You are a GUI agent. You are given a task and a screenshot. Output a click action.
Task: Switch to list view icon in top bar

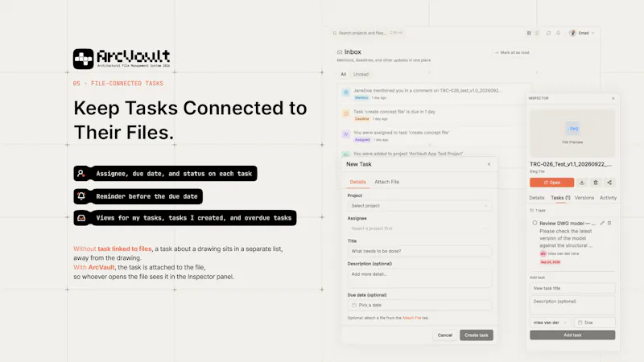[537, 33]
